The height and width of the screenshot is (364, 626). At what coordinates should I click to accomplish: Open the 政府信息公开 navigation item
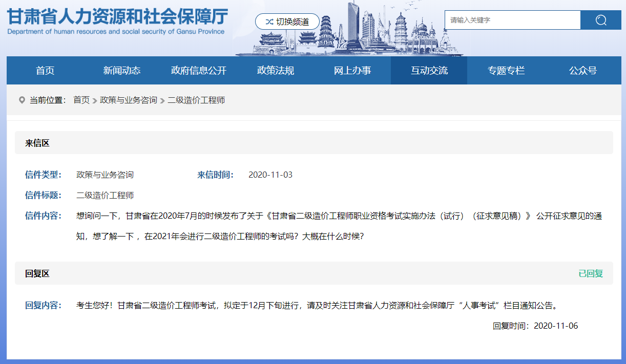[x=199, y=71]
